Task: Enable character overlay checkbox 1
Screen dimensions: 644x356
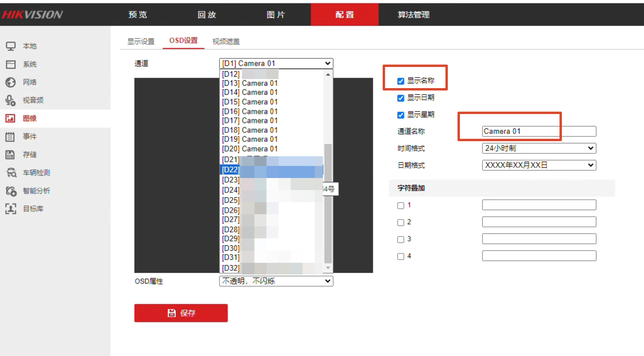Action: point(400,205)
